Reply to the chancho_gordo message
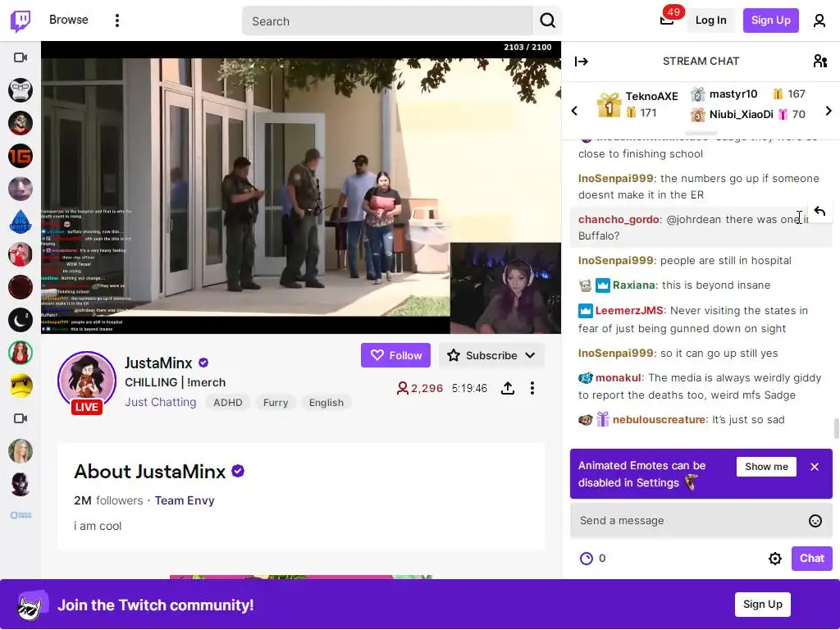The width and height of the screenshot is (840, 630). tap(819, 211)
